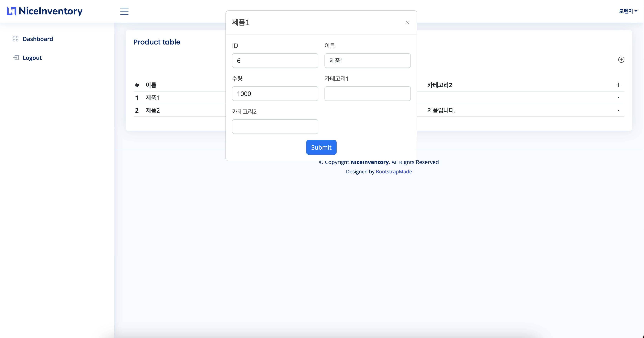This screenshot has width=644, height=338.
Task: Open the 오렌지 user dropdown
Action: pyautogui.click(x=628, y=11)
